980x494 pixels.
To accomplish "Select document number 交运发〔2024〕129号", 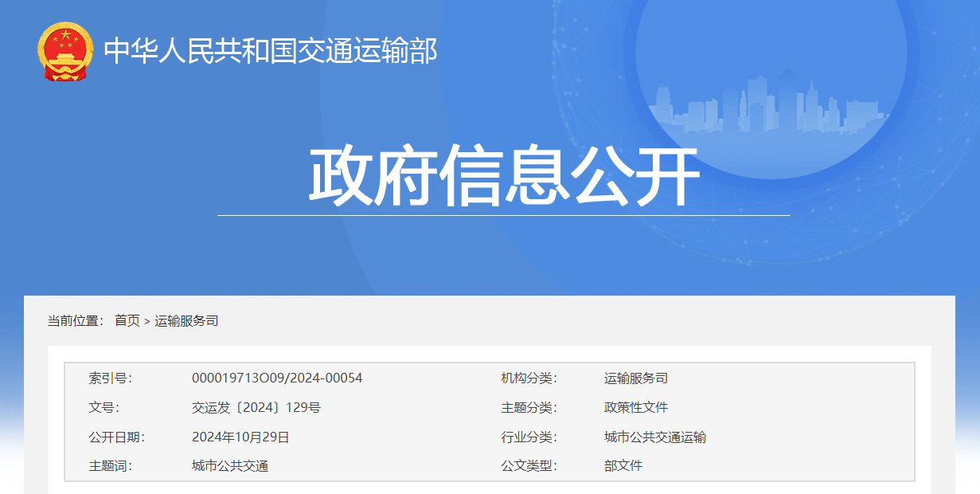I will tap(256, 408).
